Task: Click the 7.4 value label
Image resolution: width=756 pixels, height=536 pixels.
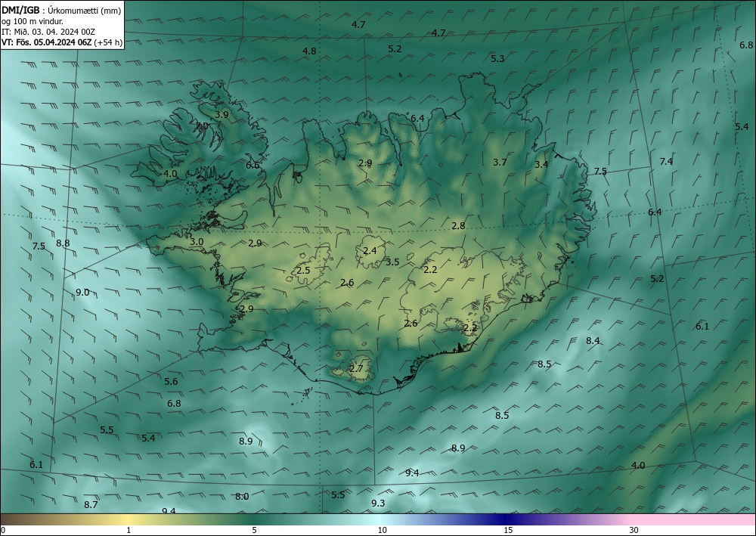Action: pyautogui.click(x=666, y=162)
